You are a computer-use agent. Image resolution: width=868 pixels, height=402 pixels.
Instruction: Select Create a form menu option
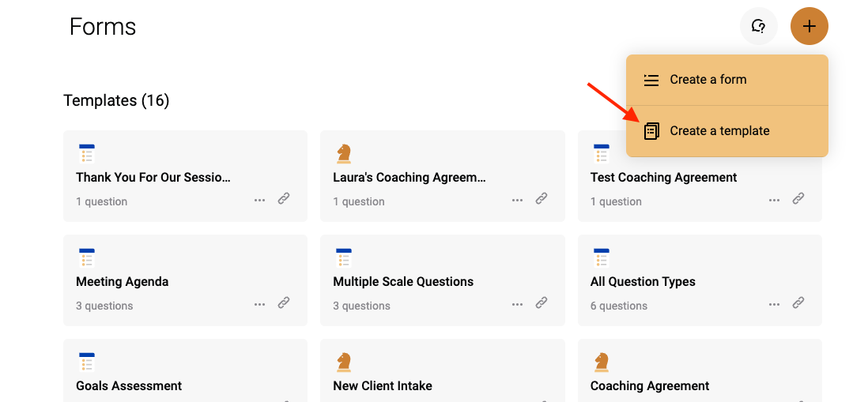pyautogui.click(x=726, y=80)
